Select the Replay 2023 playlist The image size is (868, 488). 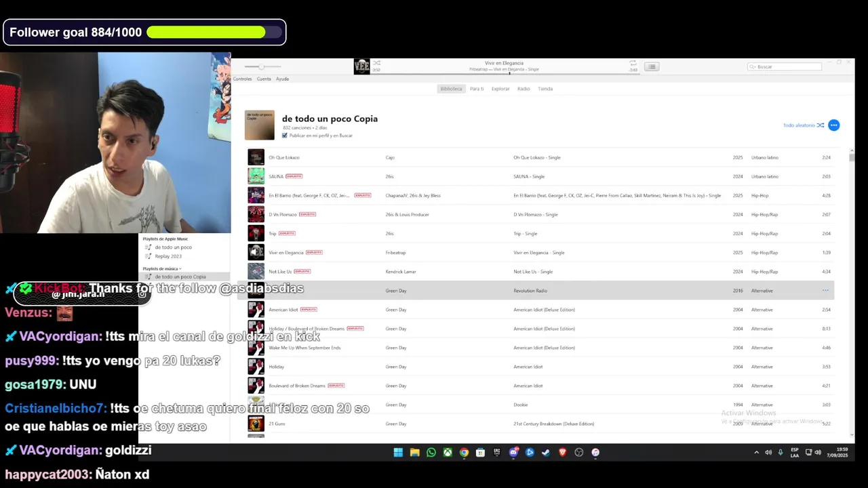point(167,256)
